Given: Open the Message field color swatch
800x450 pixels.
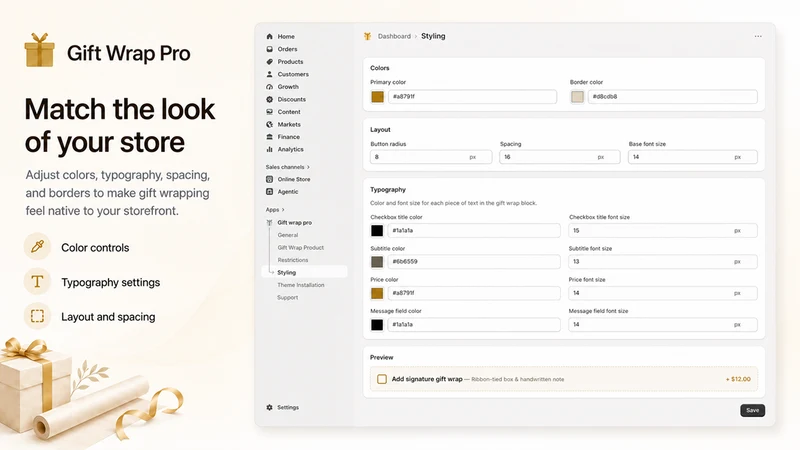Looking at the screenshot, I should pyautogui.click(x=377, y=324).
